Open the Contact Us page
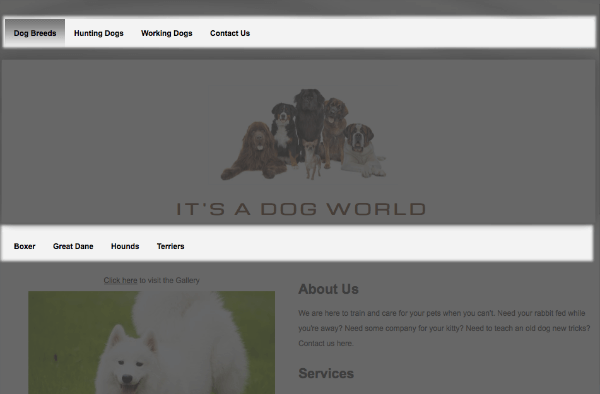 point(230,33)
